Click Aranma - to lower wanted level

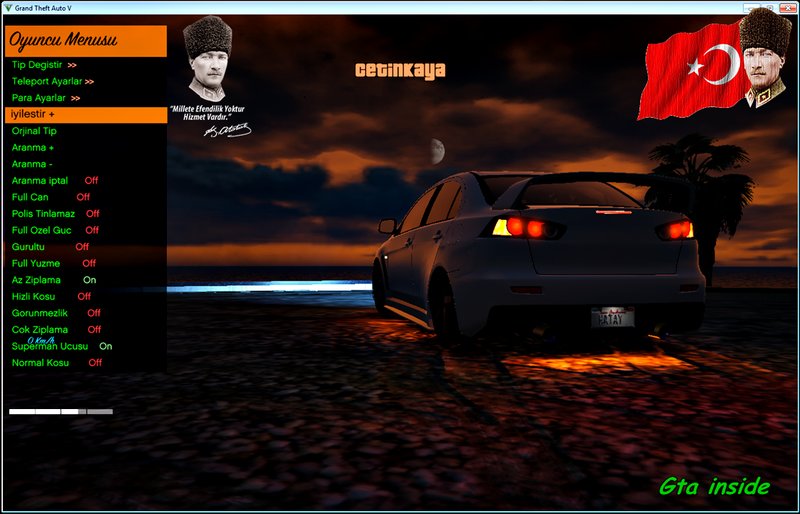point(32,164)
